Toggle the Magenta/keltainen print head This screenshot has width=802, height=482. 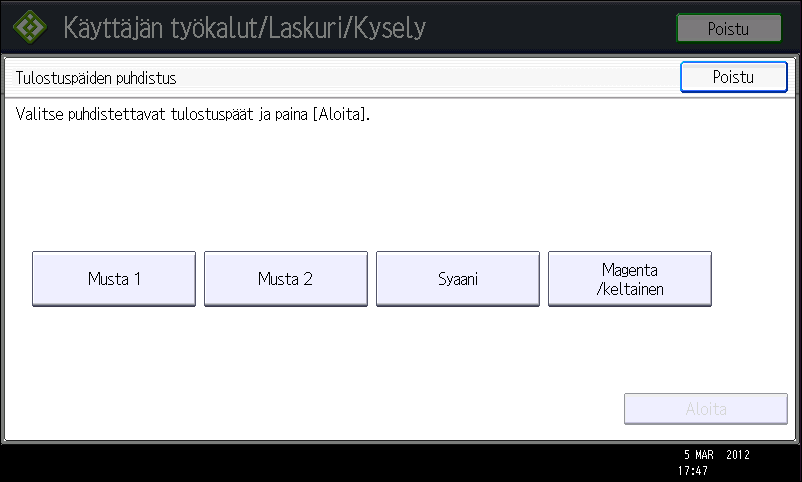[x=630, y=279]
